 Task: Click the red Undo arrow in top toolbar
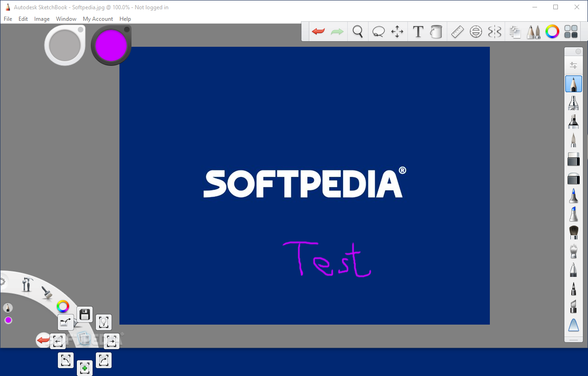point(318,31)
